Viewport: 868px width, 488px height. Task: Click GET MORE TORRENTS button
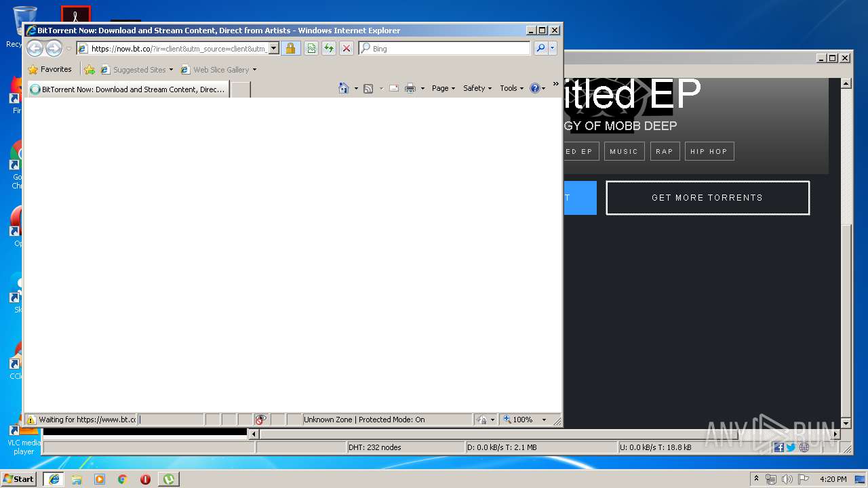(x=707, y=198)
